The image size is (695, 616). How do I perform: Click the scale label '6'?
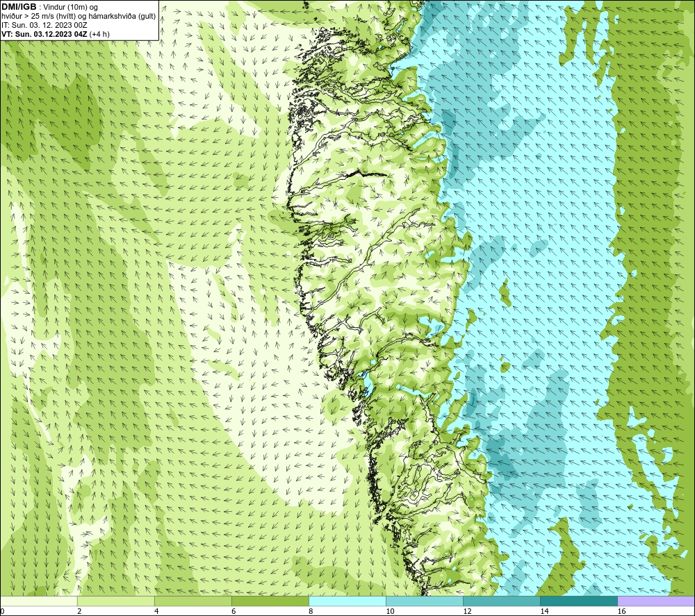(234, 612)
